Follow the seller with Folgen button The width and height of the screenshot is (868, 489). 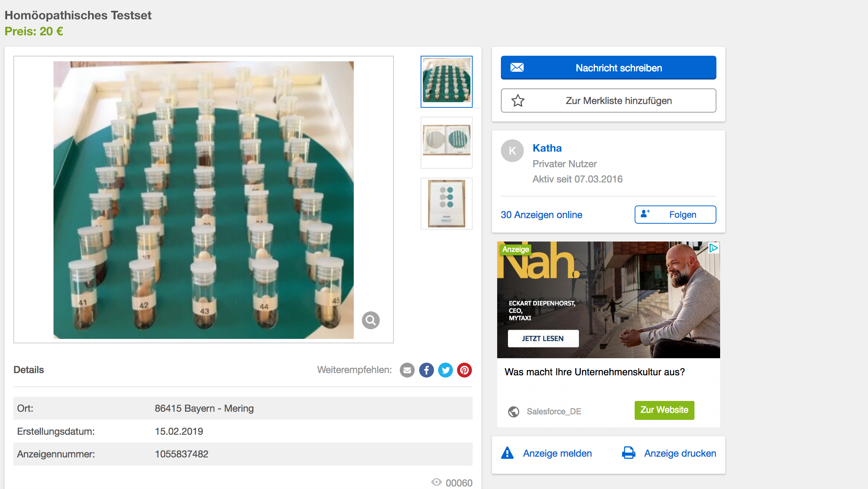[x=675, y=214]
